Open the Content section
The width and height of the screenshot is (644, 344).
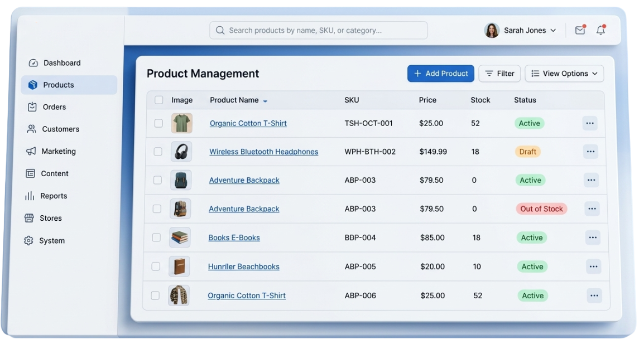pyautogui.click(x=55, y=173)
